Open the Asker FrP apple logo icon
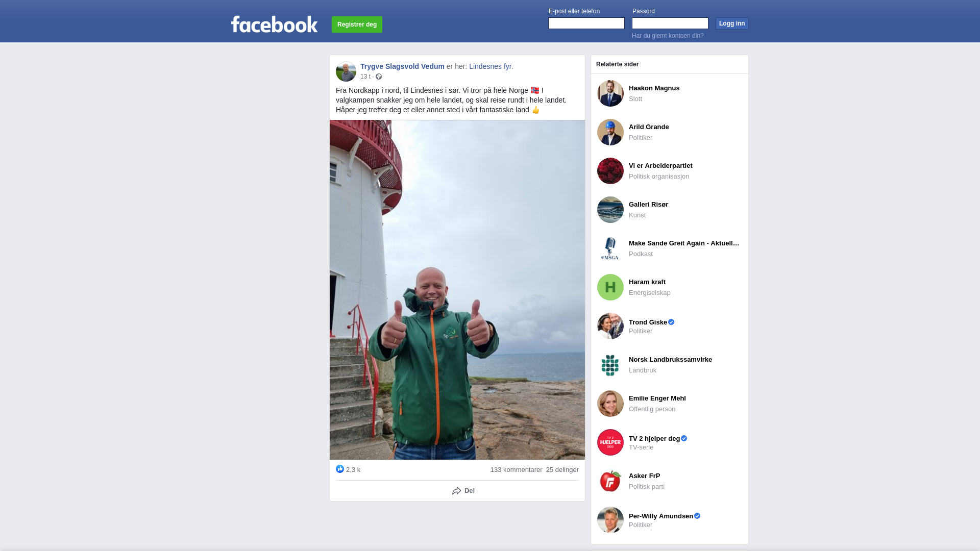 coord(610,481)
